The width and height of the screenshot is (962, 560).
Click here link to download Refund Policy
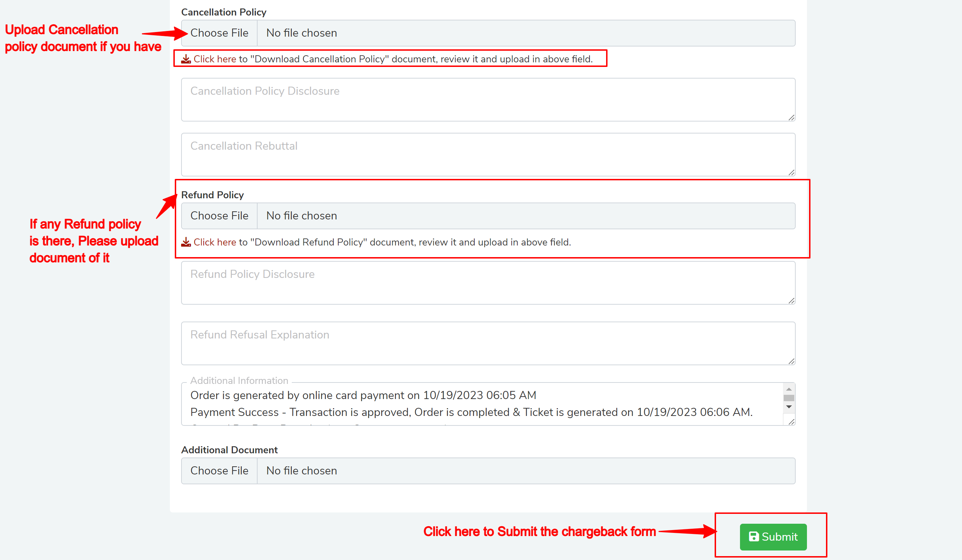click(215, 242)
